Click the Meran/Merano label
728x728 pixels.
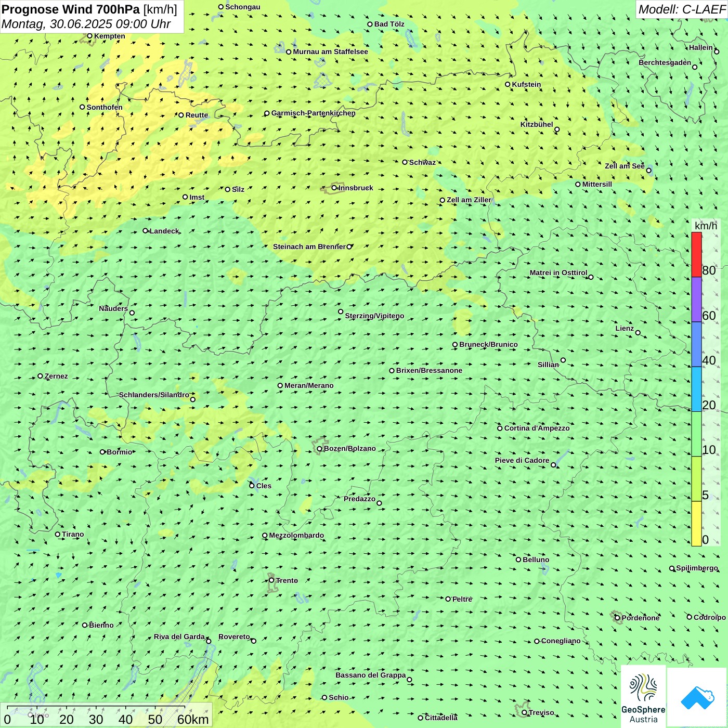point(309,385)
